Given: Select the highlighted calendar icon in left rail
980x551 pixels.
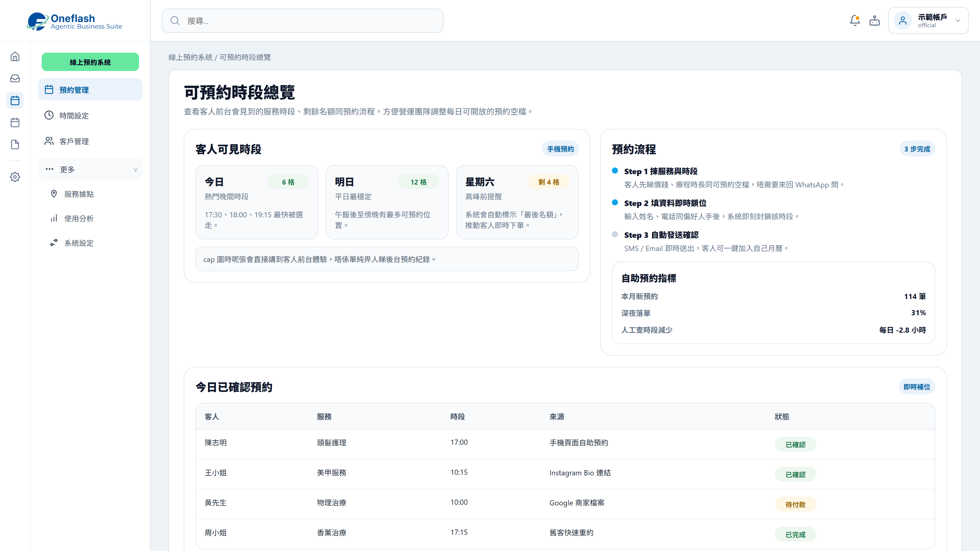Looking at the screenshot, I should [15, 100].
